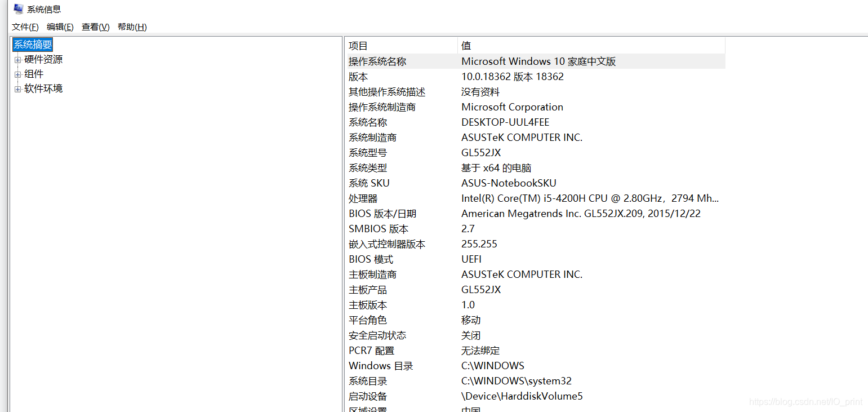The height and width of the screenshot is (412, 868).
Task: Expand the 硬件资源 tree node
Action: pos(18,59)
